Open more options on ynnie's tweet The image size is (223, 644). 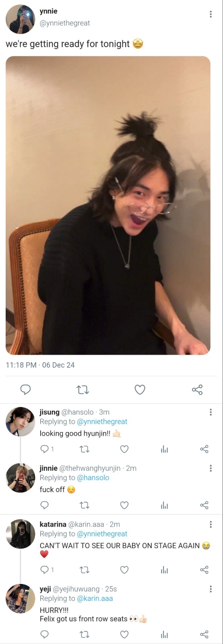pos(211,14)
